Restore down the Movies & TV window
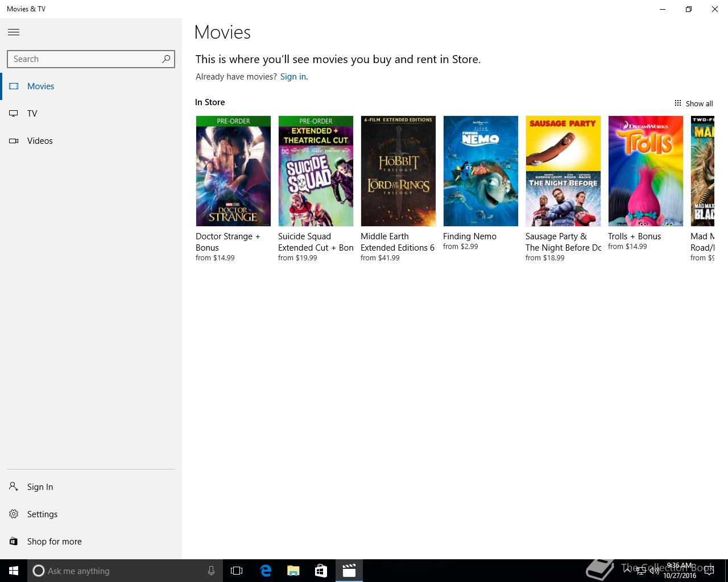This screenshot has height=582, width=728. click(689, 9)
